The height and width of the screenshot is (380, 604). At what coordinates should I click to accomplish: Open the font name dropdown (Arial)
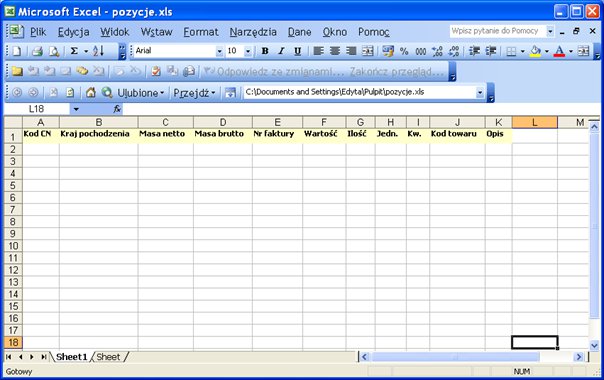(x=219, y=51)
